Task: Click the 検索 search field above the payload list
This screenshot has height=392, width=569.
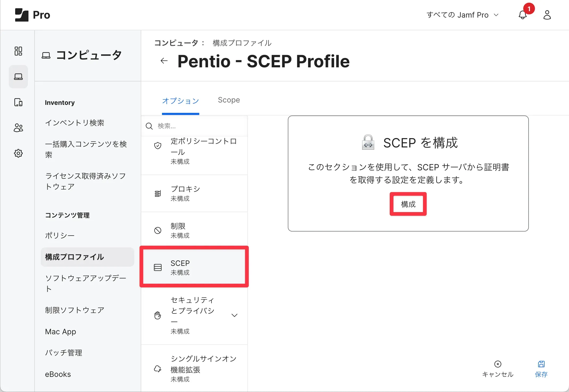Action: point(194,126)
